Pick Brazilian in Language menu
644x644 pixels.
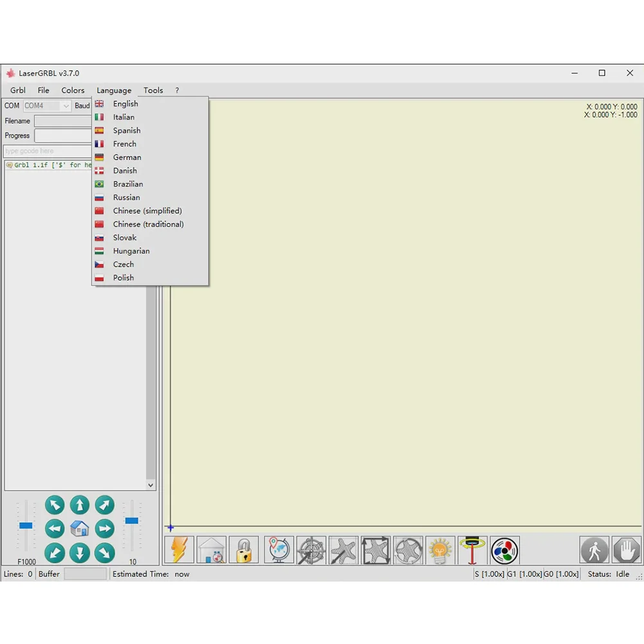click(150, 184)
